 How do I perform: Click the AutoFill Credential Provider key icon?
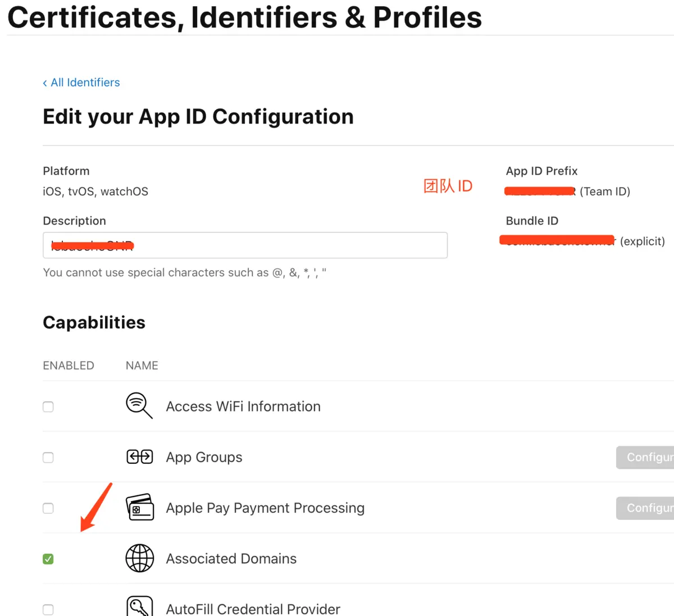[139, 606]
